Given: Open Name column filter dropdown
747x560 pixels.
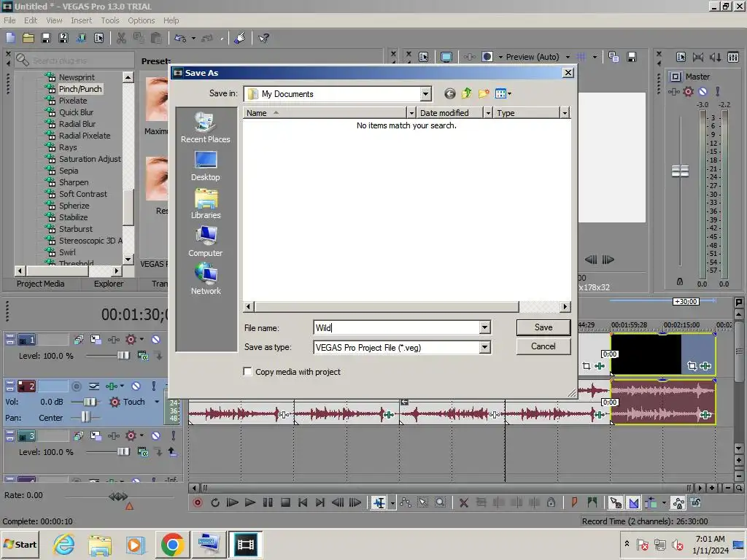Looking at the screenshot, I should [x=411, y=113].
